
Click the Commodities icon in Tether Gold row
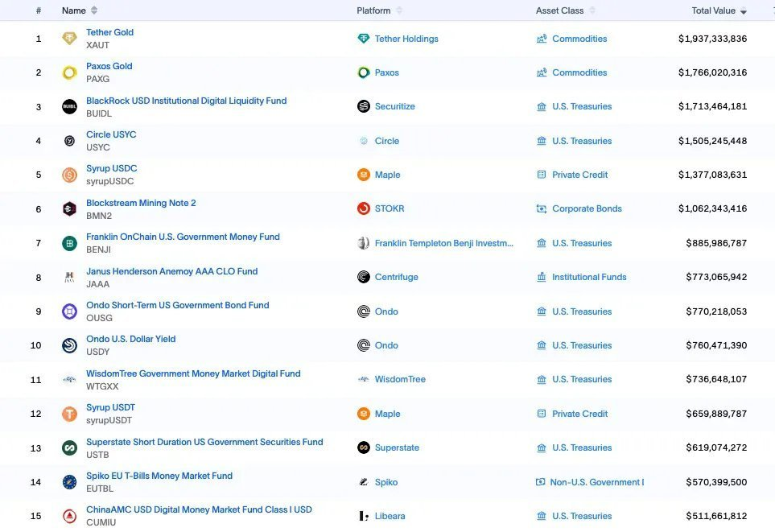click(x=542, y=39)
